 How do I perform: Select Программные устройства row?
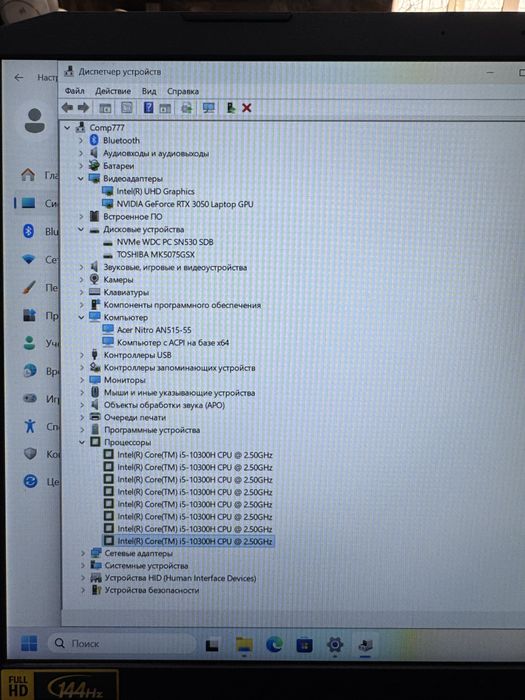[152, 430]
